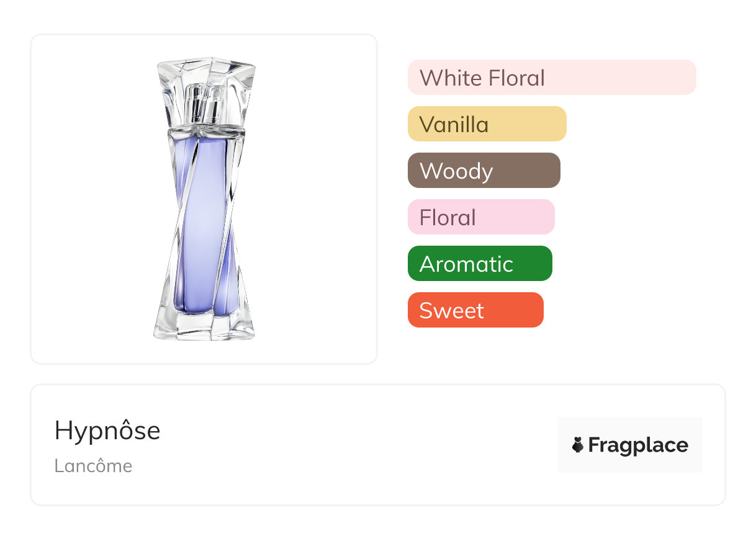756x536 pixels.
Task: Click the Fragplace wordmark text
Action: pyautogui.click(x=638, y=445)
